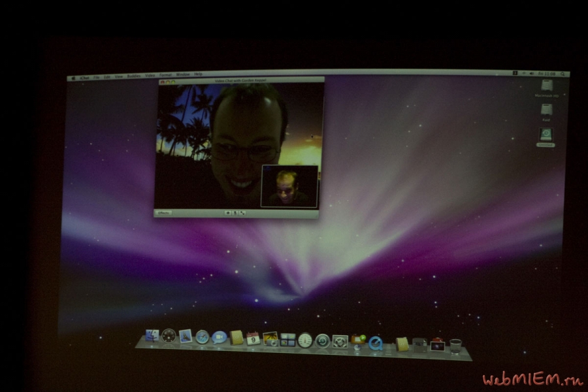
Task: Mute the microphone in video chat
Action: [235, 213]
